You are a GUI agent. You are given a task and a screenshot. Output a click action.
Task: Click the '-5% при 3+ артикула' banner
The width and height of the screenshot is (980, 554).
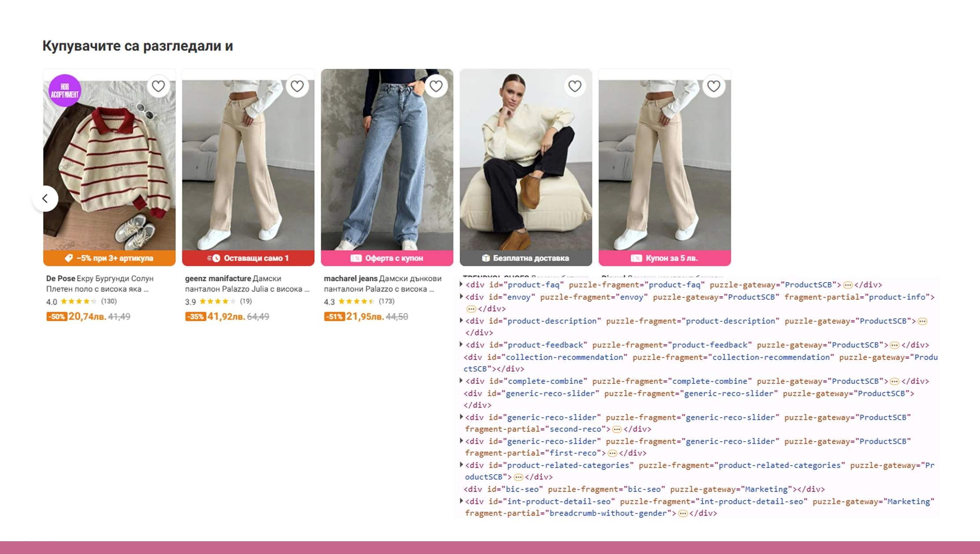tap(109, 258)
